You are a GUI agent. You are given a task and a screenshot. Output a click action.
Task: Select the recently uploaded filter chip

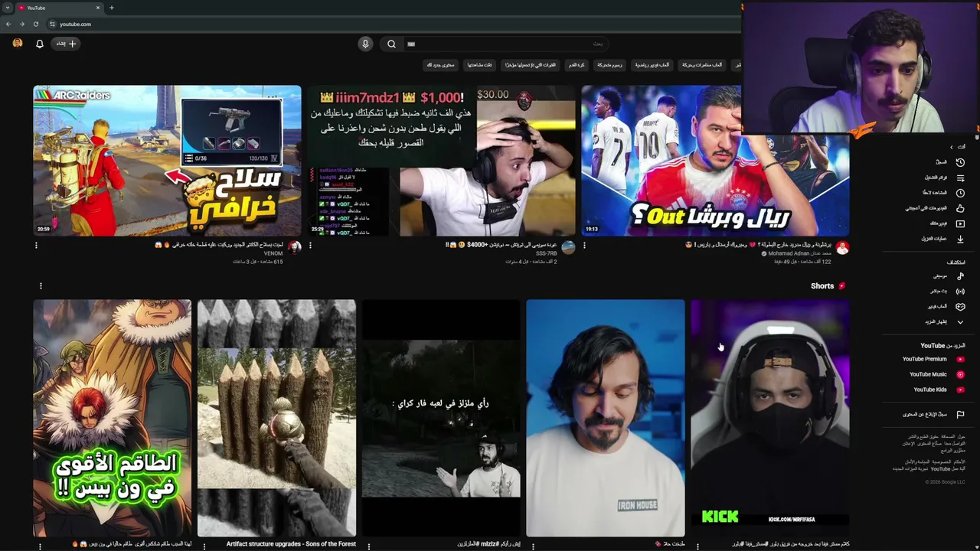(530, 65)
